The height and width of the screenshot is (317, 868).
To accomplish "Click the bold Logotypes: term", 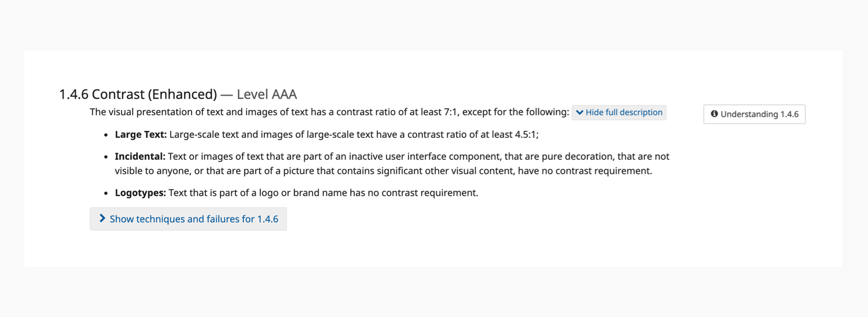I will (x=141, y=192).
